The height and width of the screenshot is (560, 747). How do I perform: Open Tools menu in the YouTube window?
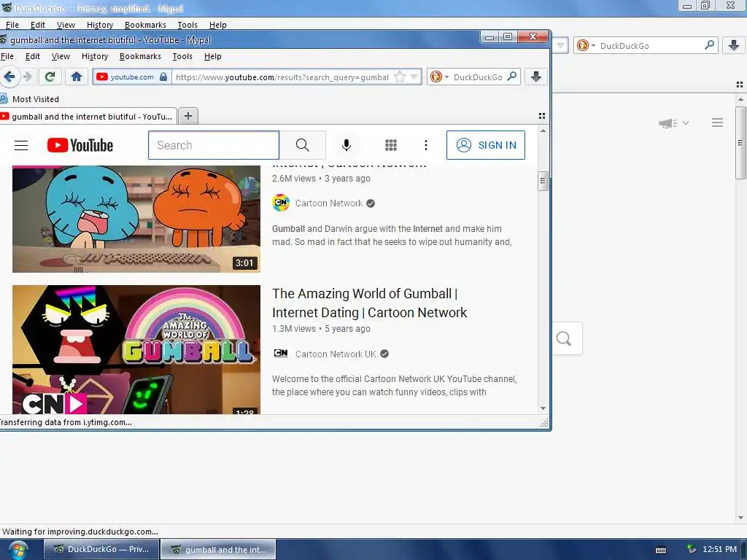(182, 56)
